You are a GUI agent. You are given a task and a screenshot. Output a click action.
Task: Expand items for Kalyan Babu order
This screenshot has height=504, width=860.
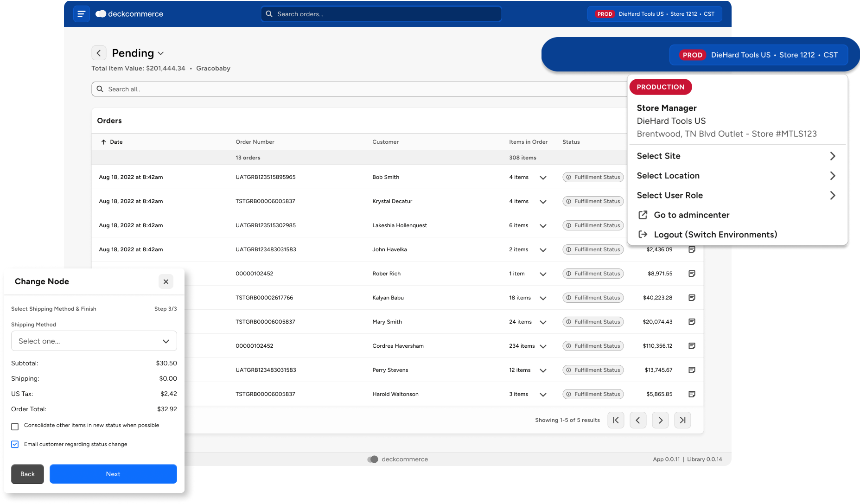pos(543,298)
